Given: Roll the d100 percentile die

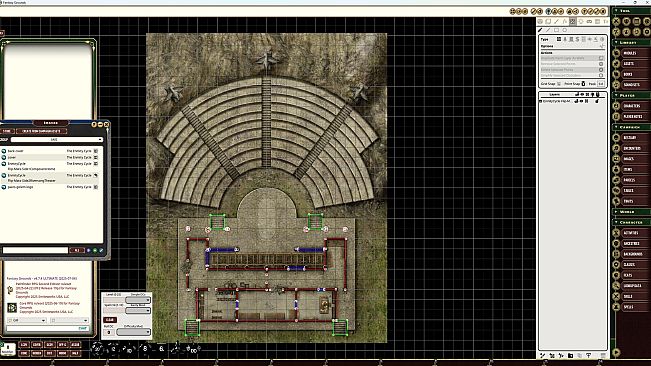Looking at the screenshot, I should pos(194,350).
